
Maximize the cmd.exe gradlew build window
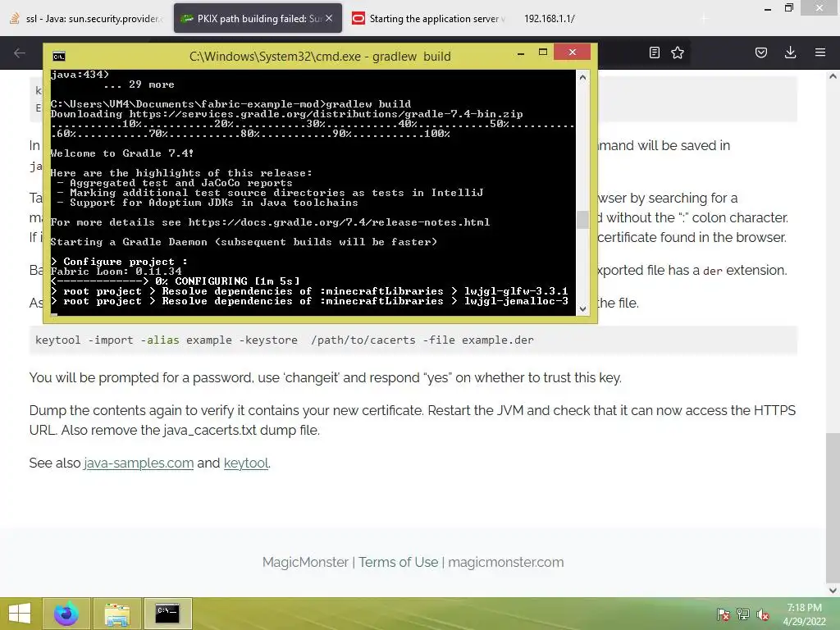(543, 52)
